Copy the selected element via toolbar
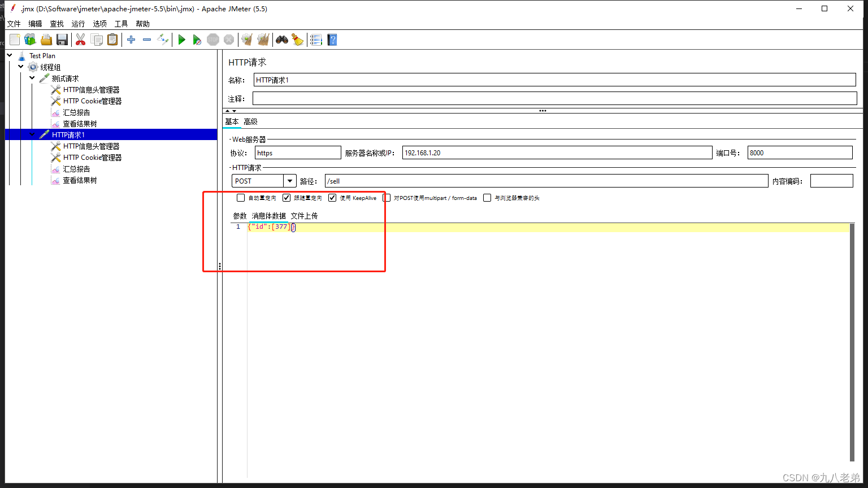 click(x=97, y=40)
